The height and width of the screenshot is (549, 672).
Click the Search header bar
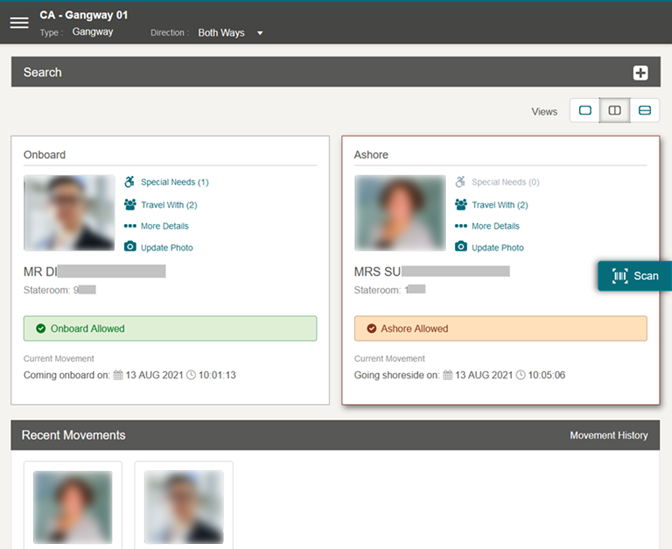[x=336, y=72]
